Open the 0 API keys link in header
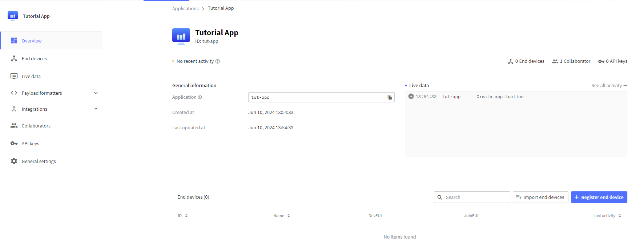 pos(613,61)
